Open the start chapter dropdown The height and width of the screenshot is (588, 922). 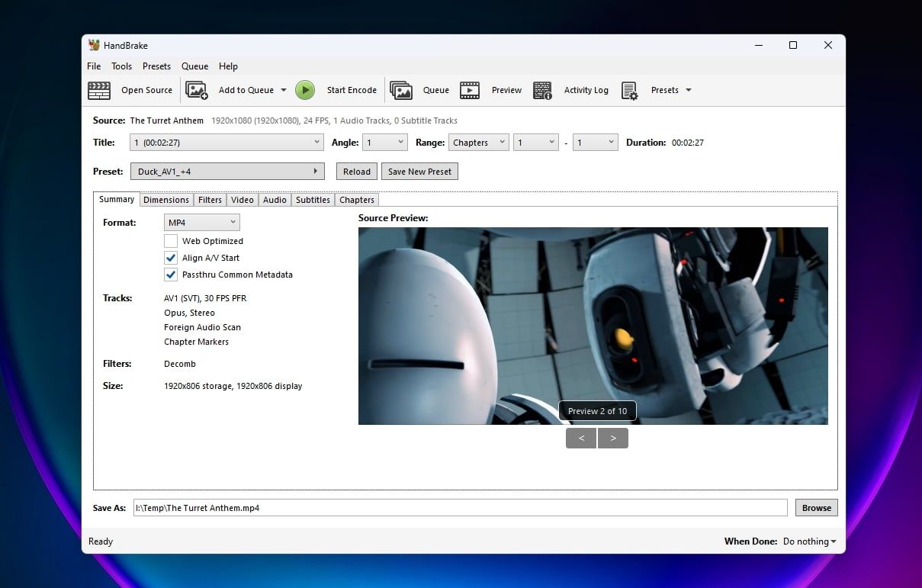536,143
